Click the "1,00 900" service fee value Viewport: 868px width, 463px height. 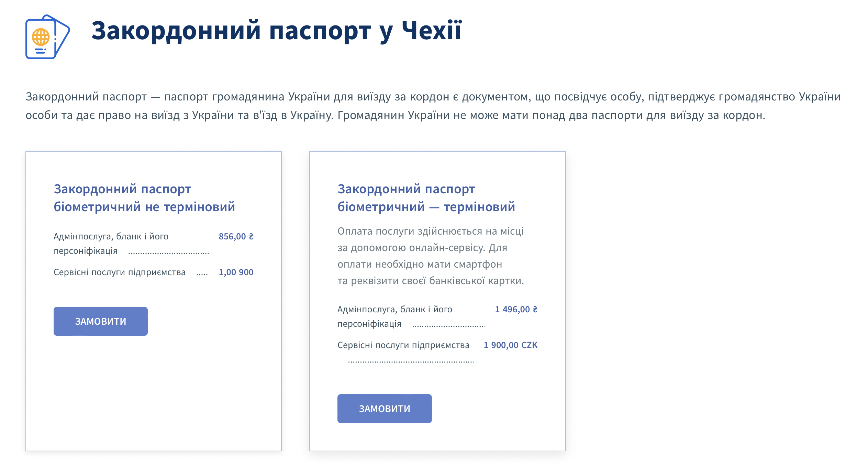pyautogui.click(x=236, y=272)
